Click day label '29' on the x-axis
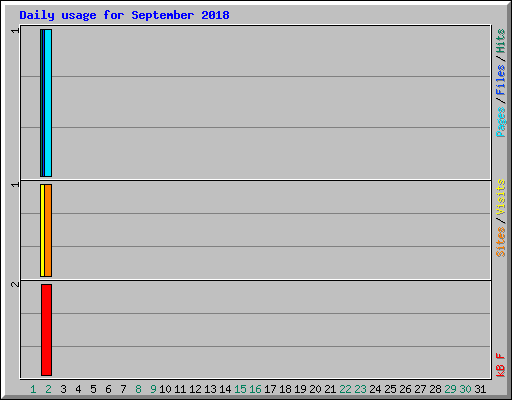This screenshot has width=512, height=400. click(x=450, y=389)
